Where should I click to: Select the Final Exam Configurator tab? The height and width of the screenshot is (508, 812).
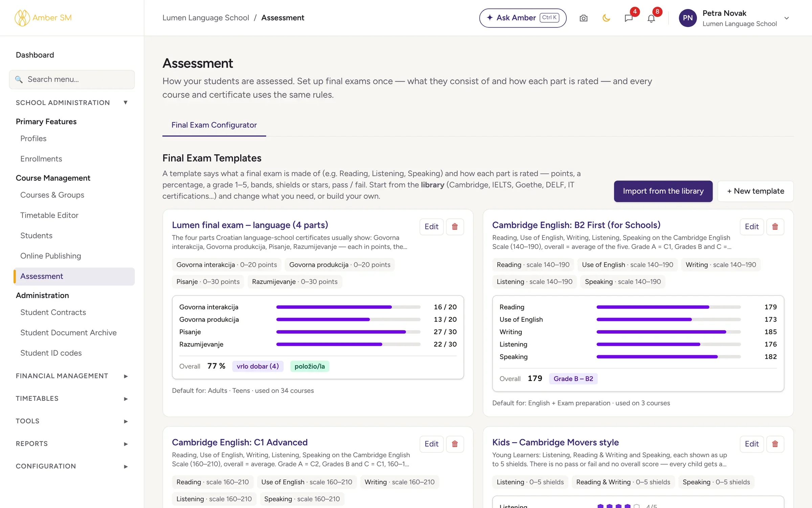pyautogui.click(x=214, y=125)
